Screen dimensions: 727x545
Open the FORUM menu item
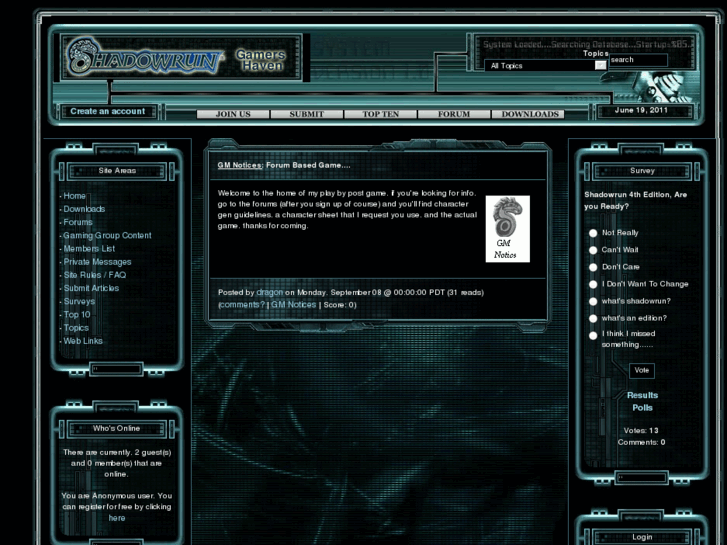pos(454,114)
